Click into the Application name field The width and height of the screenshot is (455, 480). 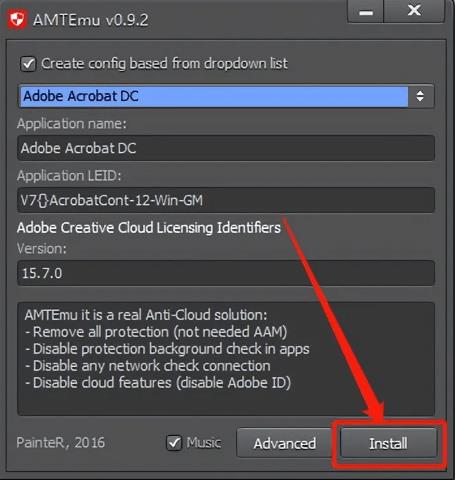tap(226, 148)
